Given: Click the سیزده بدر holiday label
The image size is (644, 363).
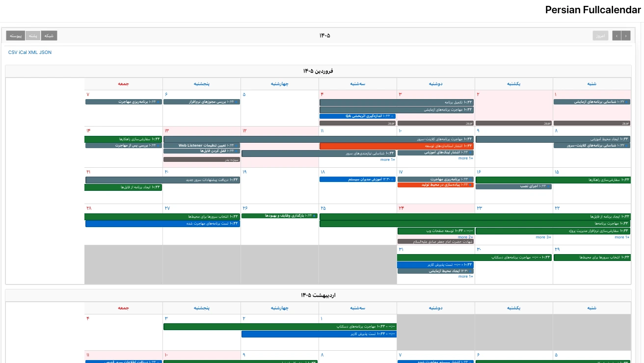Looking at the screenshot, I should click(202, 159).
